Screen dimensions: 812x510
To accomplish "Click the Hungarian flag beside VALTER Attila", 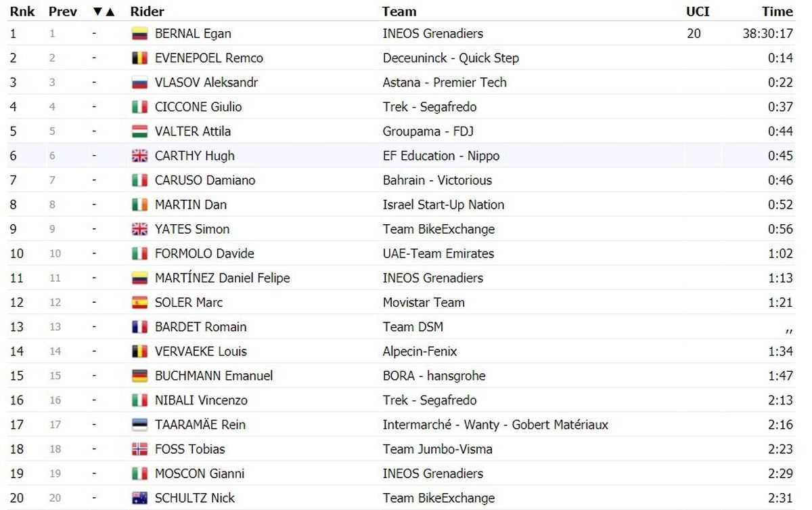I will [139, 131].
